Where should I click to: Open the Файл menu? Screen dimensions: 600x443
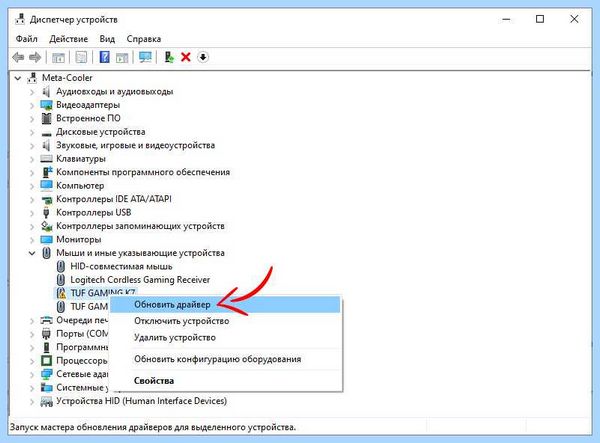click(26, 39)
